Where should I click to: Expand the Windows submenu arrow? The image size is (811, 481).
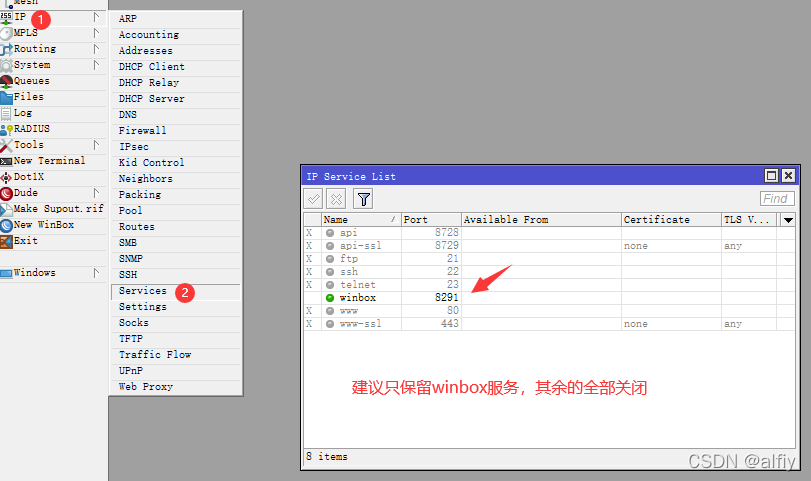[x=96, y=273]
